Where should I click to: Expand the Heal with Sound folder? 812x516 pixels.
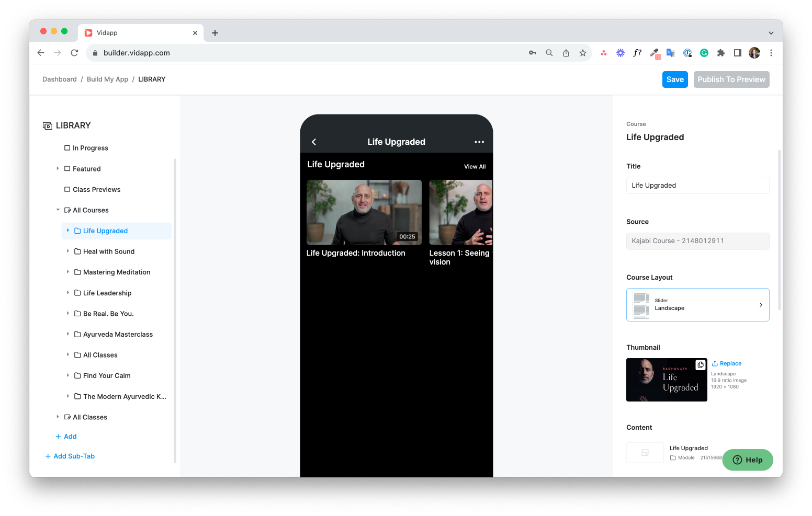coord(68,251)
